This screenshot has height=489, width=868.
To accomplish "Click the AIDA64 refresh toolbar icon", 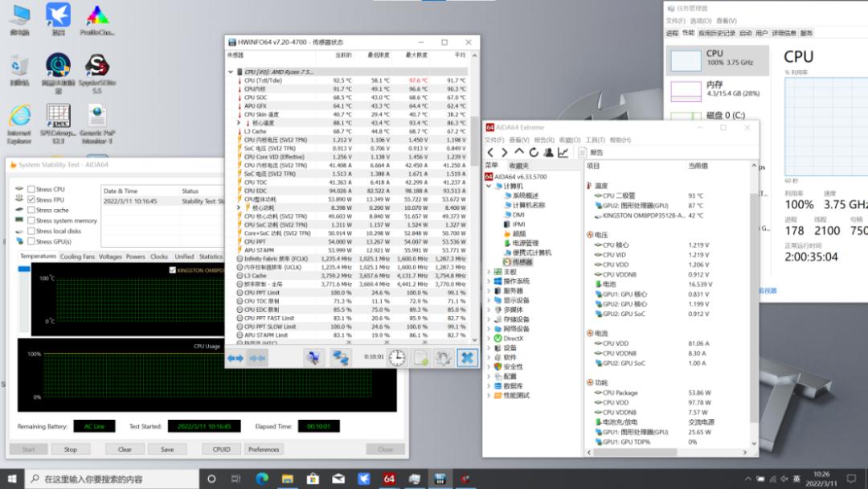I will click(534, 152).
